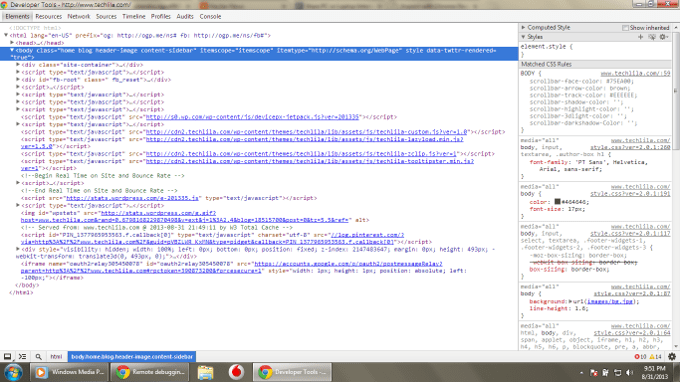The height and width of the screenshot is (382, 680).
Task: Open the Vodafone taskbar icon
Action: (236, 372)
